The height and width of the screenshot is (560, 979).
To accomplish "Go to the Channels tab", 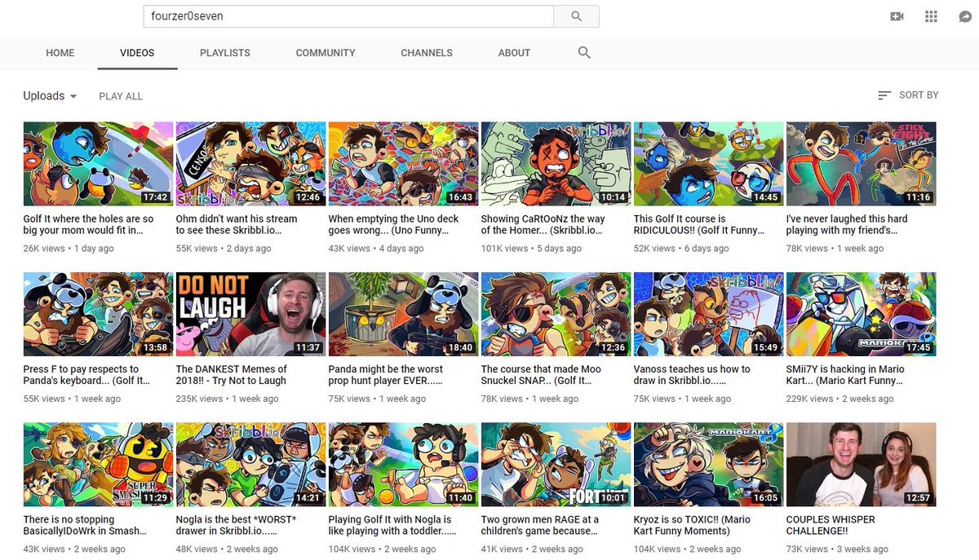I will tap(427, 53).
